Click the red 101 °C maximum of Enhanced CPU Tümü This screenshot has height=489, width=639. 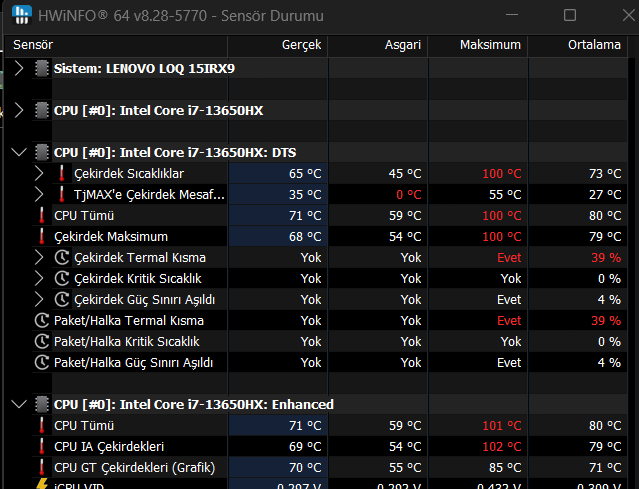pos(502,425)
